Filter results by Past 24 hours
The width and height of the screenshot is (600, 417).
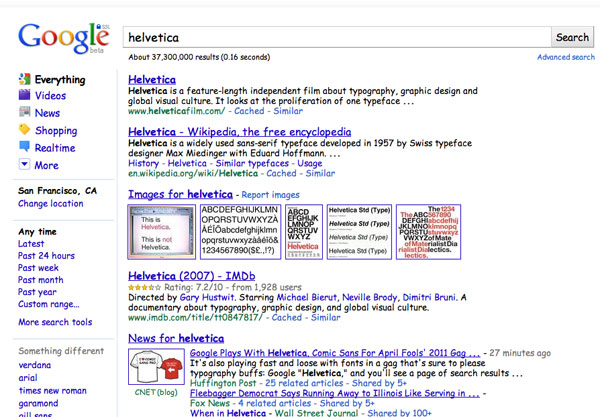coord(46,256)
